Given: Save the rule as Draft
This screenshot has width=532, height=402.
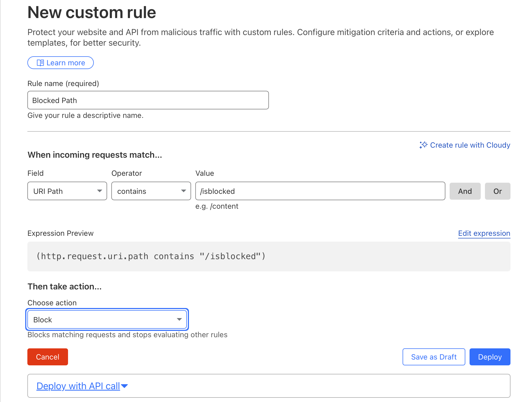Looking at the screenshot, I should pyautogui.click(x=434, y=357).
